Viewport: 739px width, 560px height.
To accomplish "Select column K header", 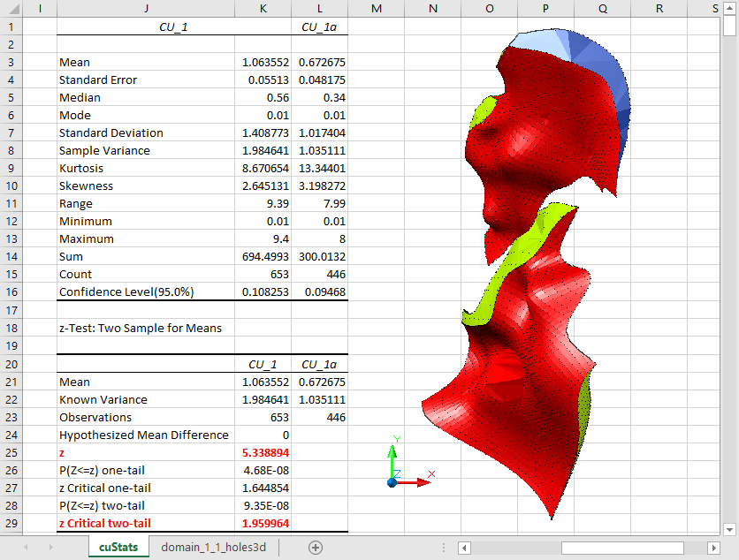I will 263,8.
